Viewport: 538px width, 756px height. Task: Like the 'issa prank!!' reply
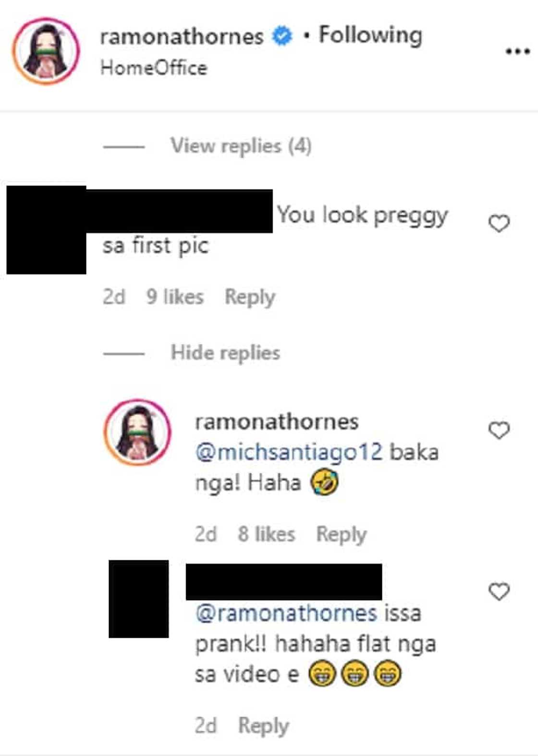point(499,592)
